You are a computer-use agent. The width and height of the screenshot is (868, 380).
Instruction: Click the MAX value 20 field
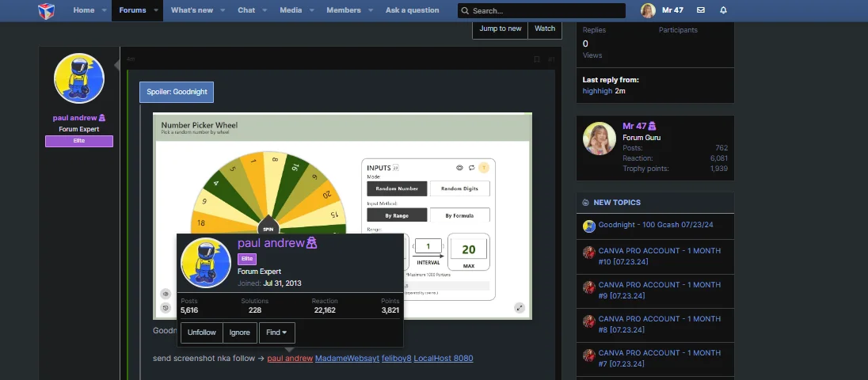pos(468,249)
